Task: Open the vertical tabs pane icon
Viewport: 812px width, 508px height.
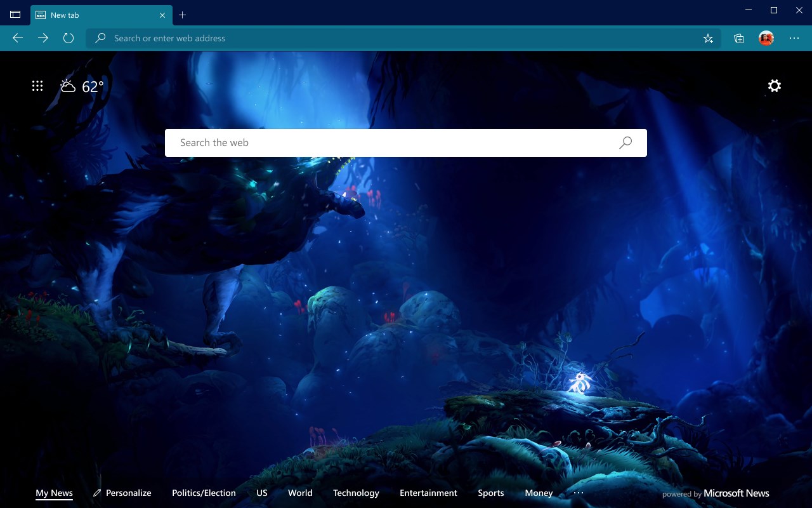Action: [15, 15]
